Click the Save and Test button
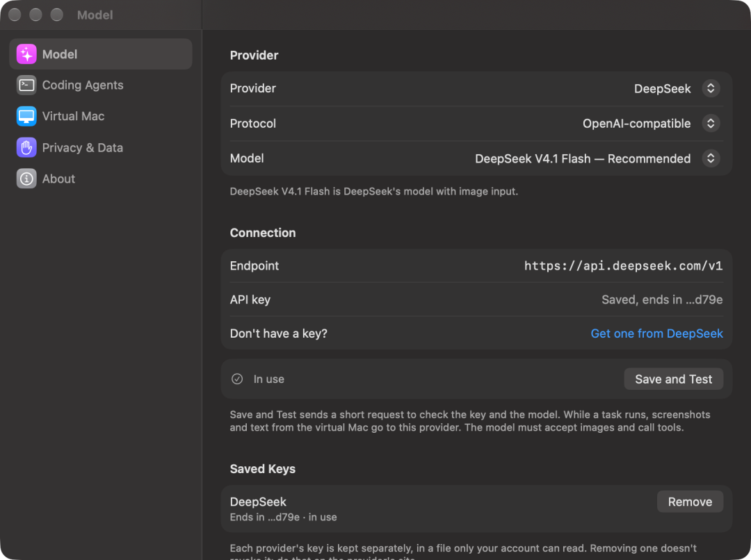This screenshot has width=751, height=560. click(x=673, y=379)
